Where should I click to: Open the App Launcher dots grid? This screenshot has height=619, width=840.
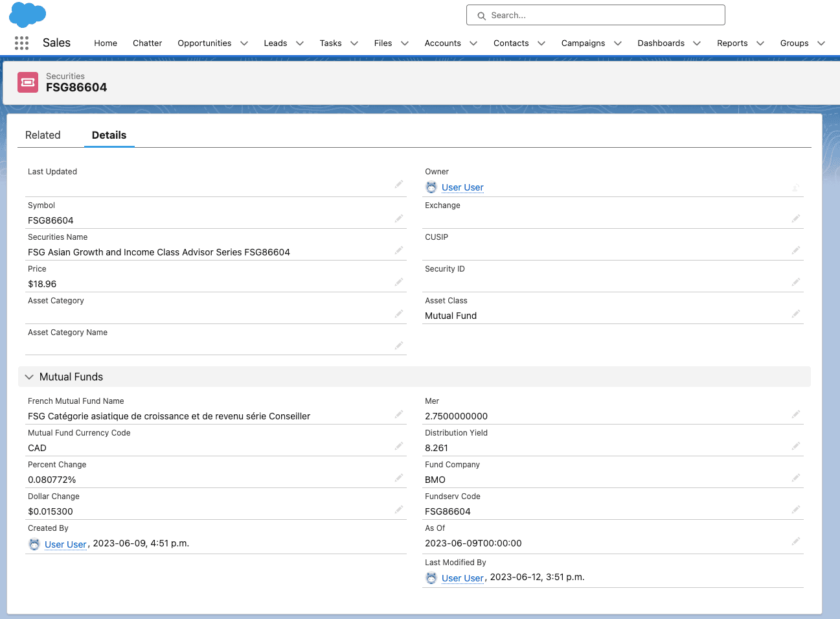(x=21, y=43)
